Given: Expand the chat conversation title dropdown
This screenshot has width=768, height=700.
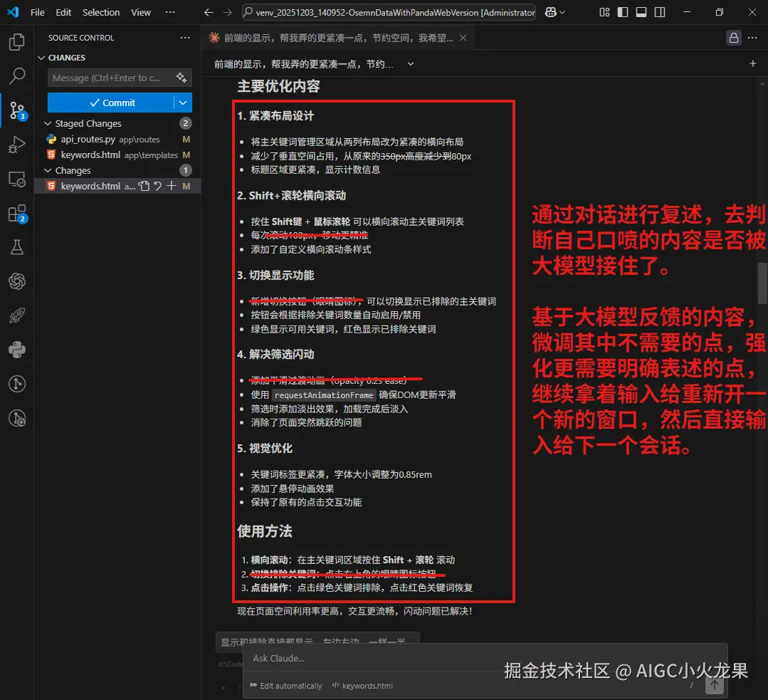Looking at the screenshot, I should tap(411, 63).
